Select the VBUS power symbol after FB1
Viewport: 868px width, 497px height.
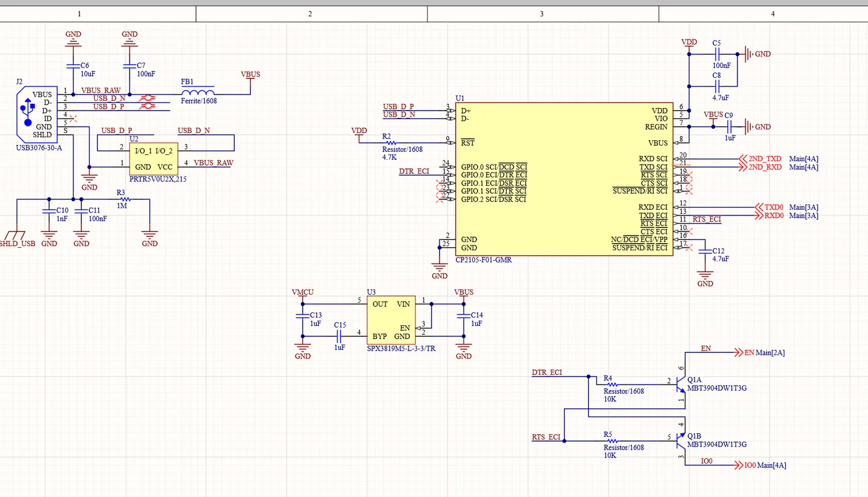[x=251, y=77]
